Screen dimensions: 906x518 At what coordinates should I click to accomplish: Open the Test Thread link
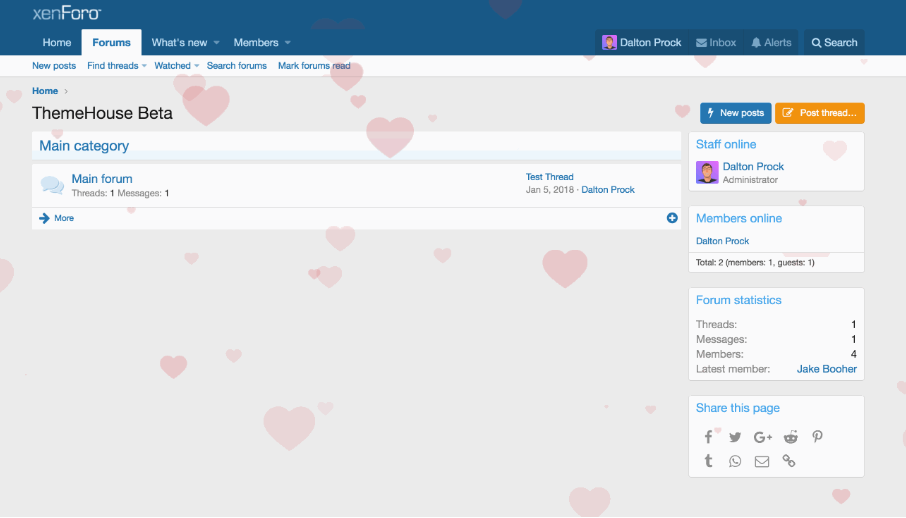[549, 177]
